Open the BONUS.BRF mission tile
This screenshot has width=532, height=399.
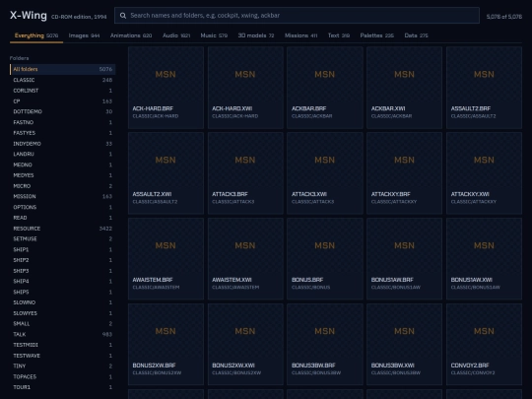pos(325,259)
